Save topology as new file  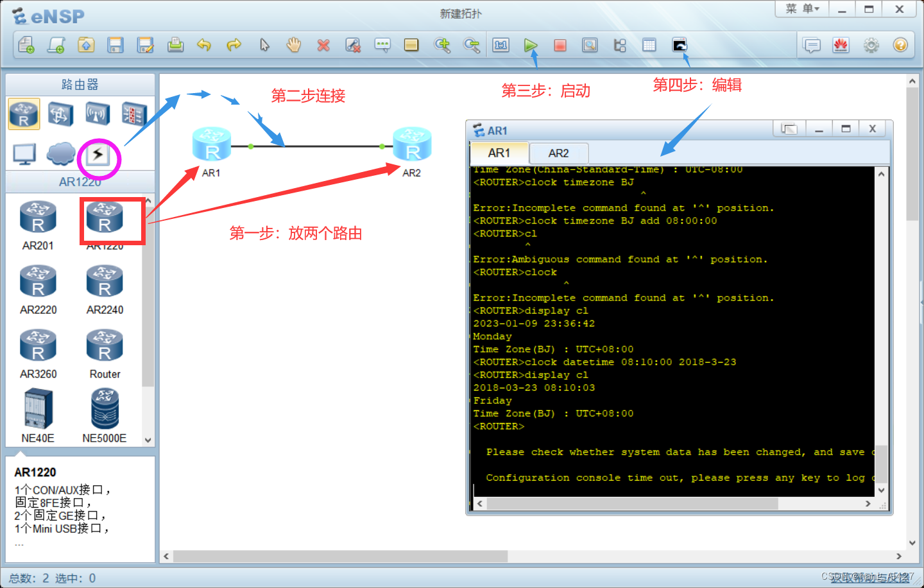[x=146, y=45]
